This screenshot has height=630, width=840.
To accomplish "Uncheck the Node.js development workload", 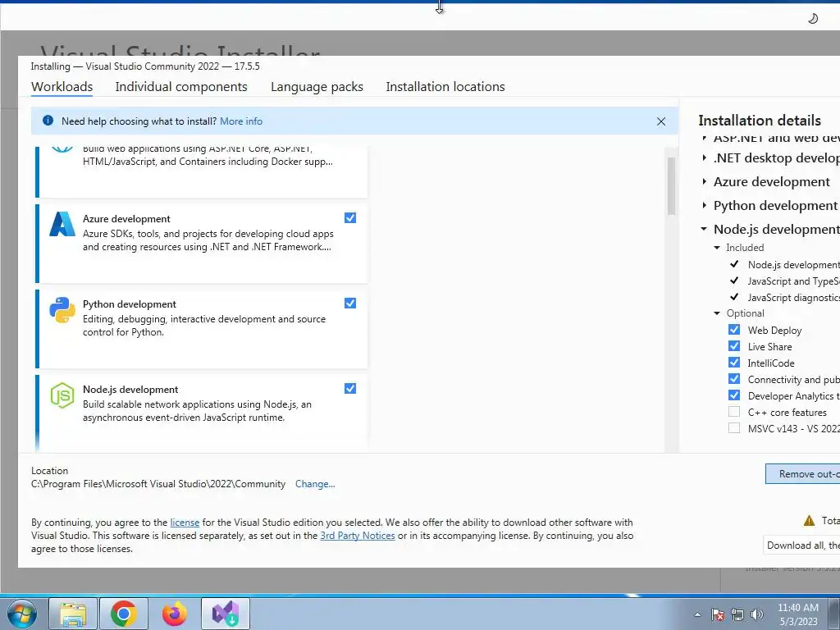I will coord(350,388).
